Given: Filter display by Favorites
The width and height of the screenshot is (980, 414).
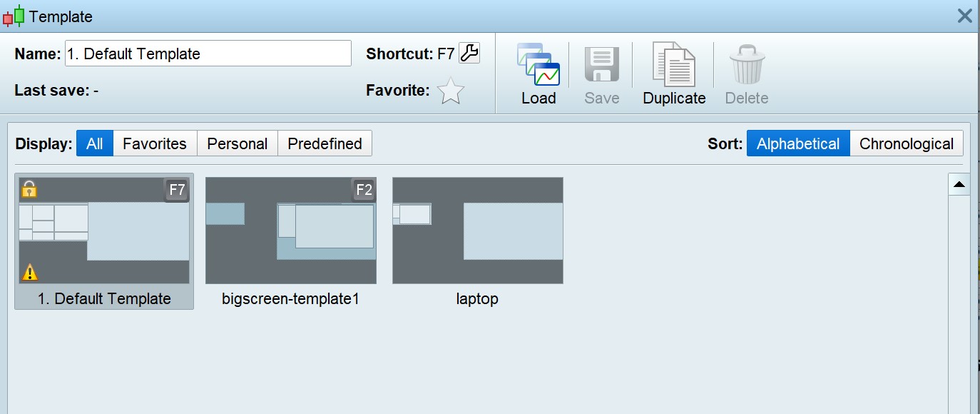Looking at the screenshot, I should click(x=154, y=143).
